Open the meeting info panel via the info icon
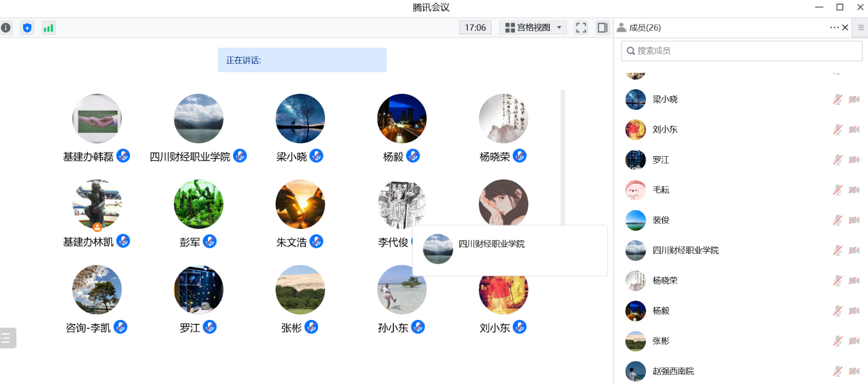Viewport: 868px width, 384px height. click(6, 27)
